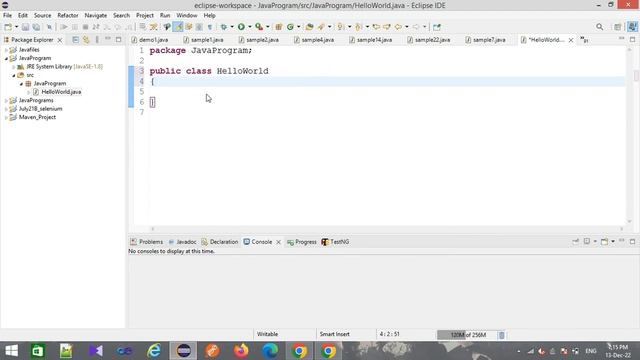Viewport: 640px width, 360px height.
Task: Click the New wizard toolbar icon
Action: pyautogui.click(x=8, y=27)
